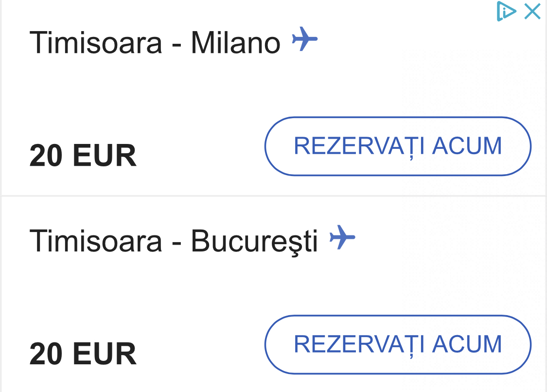Click Timisoara in the Milano route heading

click(96, 43)
